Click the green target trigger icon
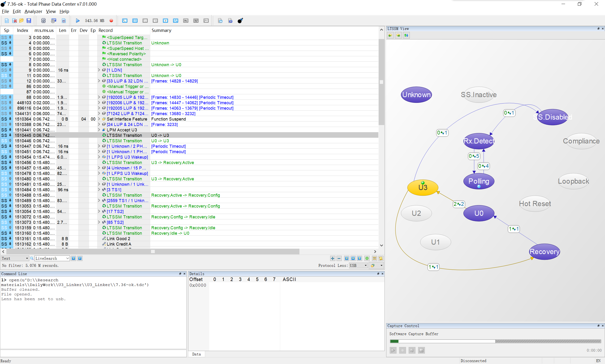605x364 pixels. (367, 258)
